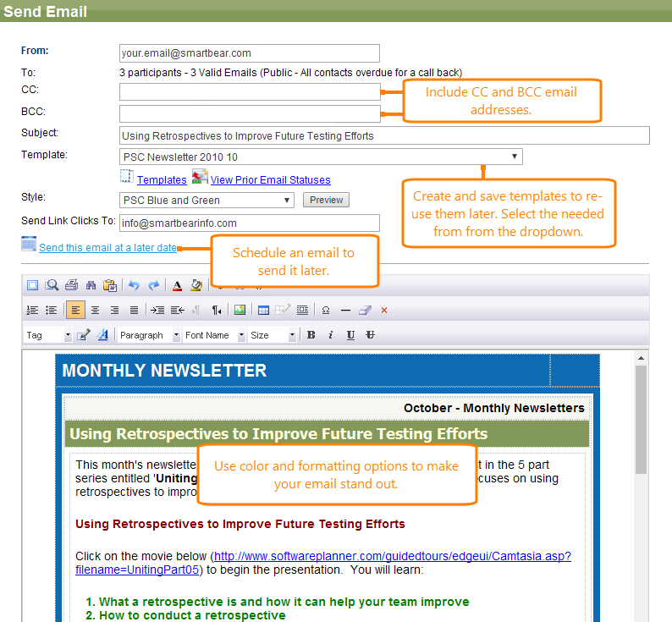Click the Increase Indent icon
Viewport: 672px width, 622px height.
pos(157,311)
